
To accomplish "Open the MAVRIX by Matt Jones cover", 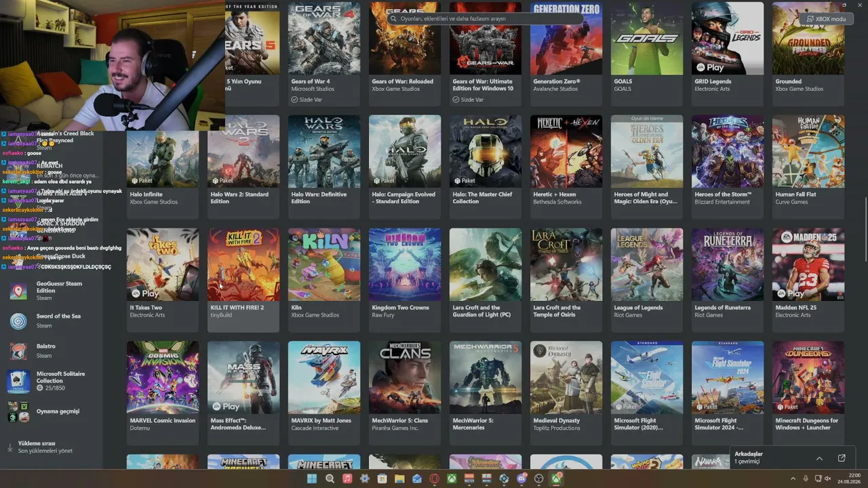I will point(324,378).
